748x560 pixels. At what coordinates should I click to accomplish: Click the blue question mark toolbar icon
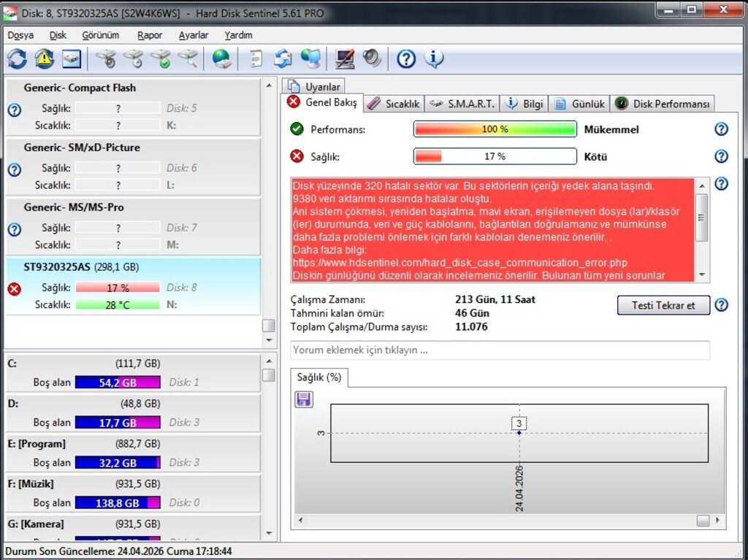(x=406, y=59)
